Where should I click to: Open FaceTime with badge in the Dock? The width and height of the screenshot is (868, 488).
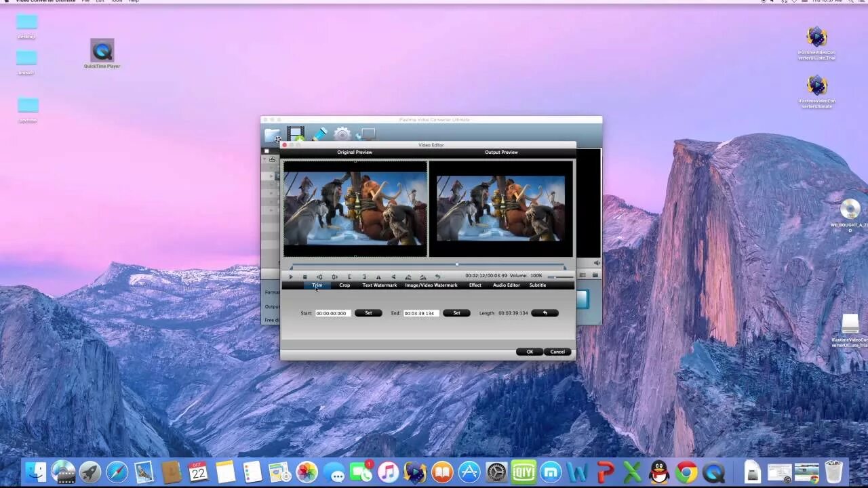[x=361, y=472]
